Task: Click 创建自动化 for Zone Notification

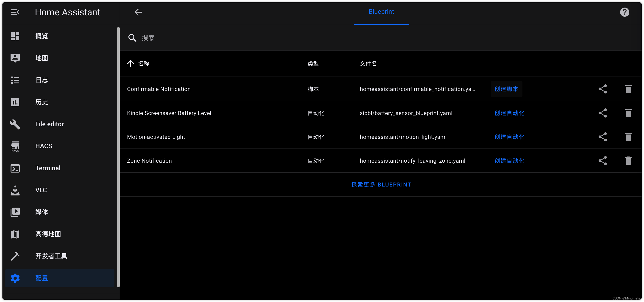Action: (x=509, y=161)
